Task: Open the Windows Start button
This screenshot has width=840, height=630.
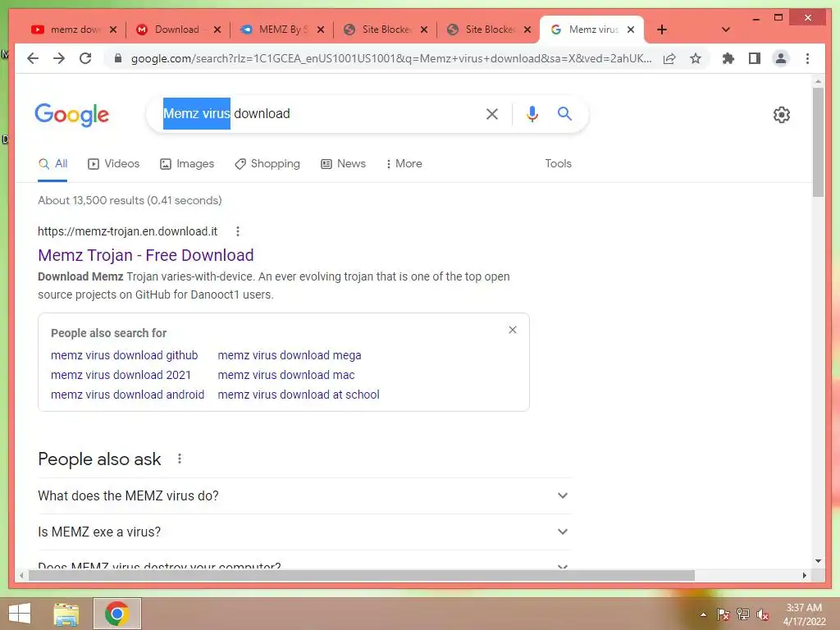Action: (x=20, y=614)
